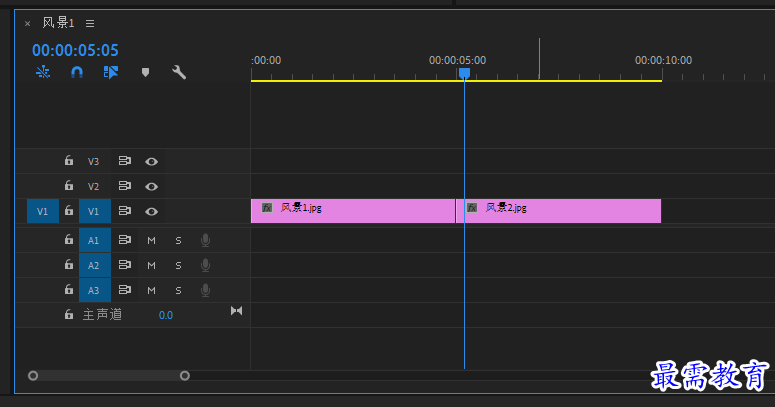The height and width of the screenshot is (407, 775).
Task: Hide track V3 output eye
Action: tap(152, 162)
